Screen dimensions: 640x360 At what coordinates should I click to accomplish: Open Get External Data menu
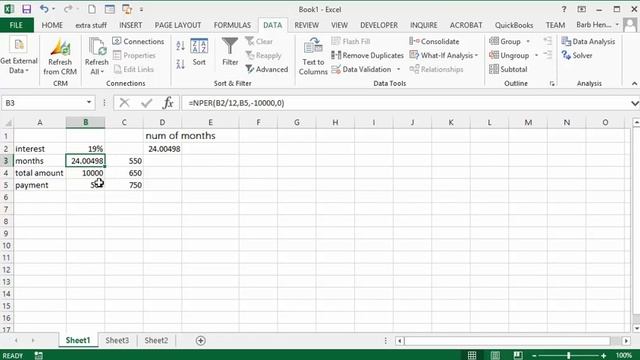click(x=19, y=56)
